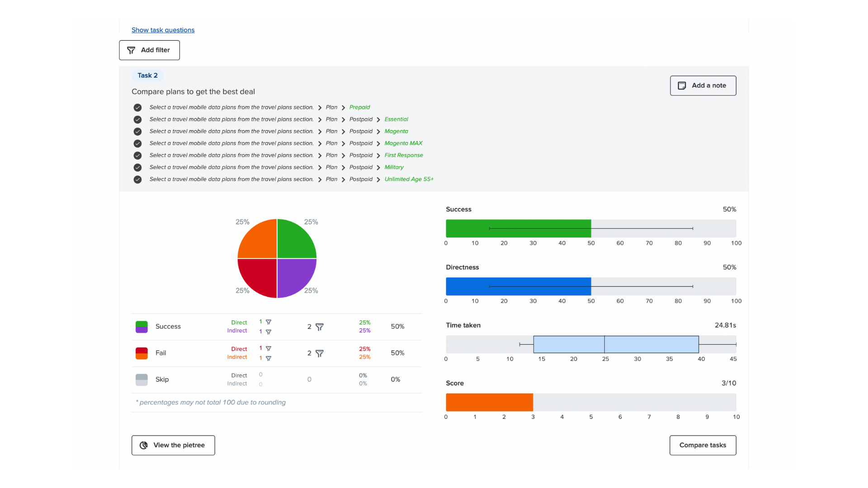Click the chevron before the Essential destination
This screenshot has height=488, width=868.
378,120
